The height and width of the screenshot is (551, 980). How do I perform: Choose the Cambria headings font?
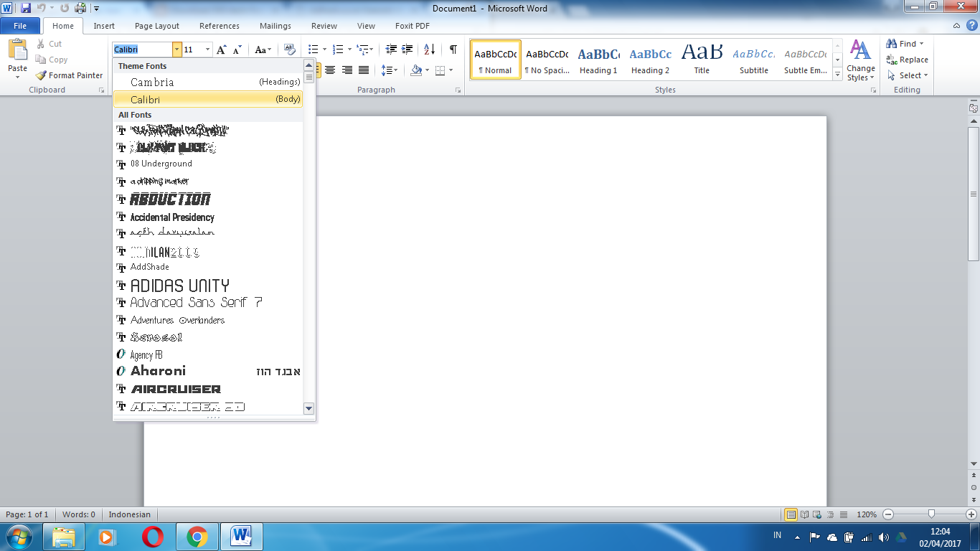[x=208, y=83]
